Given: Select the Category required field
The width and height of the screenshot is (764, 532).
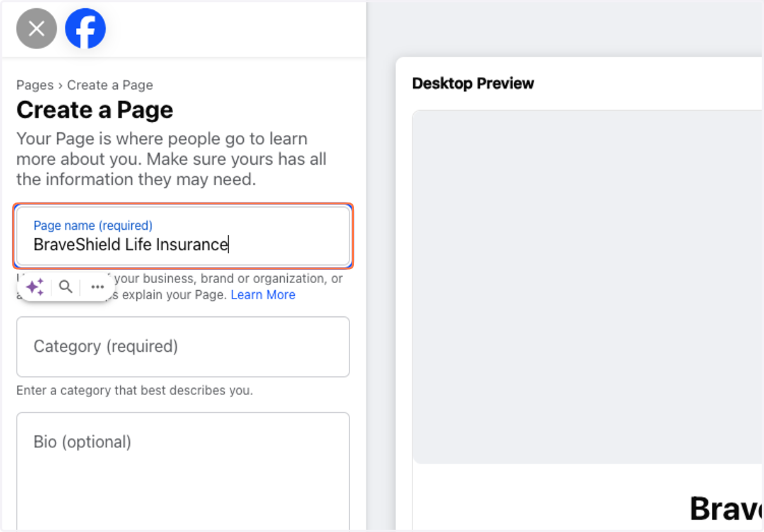Looking at the screenshot, I should (183, 347).
